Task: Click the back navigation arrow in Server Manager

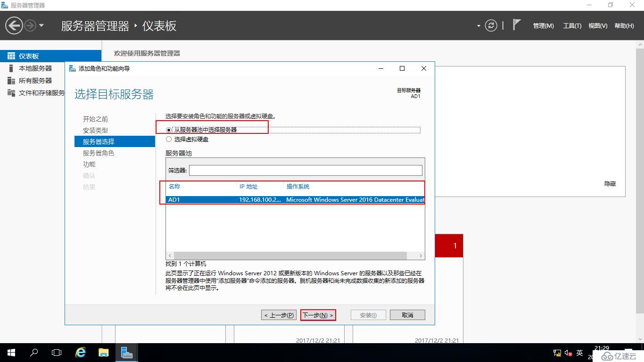Action: [x=14, y=25]
